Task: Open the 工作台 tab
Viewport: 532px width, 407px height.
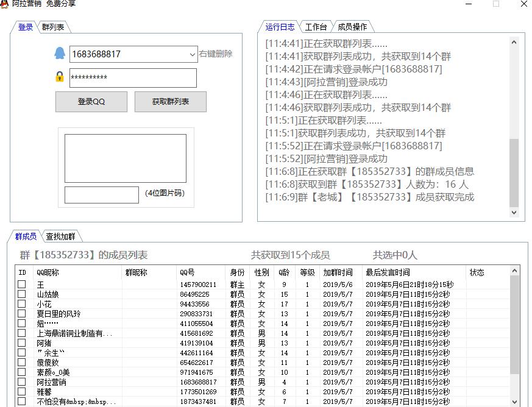Action: click(x=316, y=27)
